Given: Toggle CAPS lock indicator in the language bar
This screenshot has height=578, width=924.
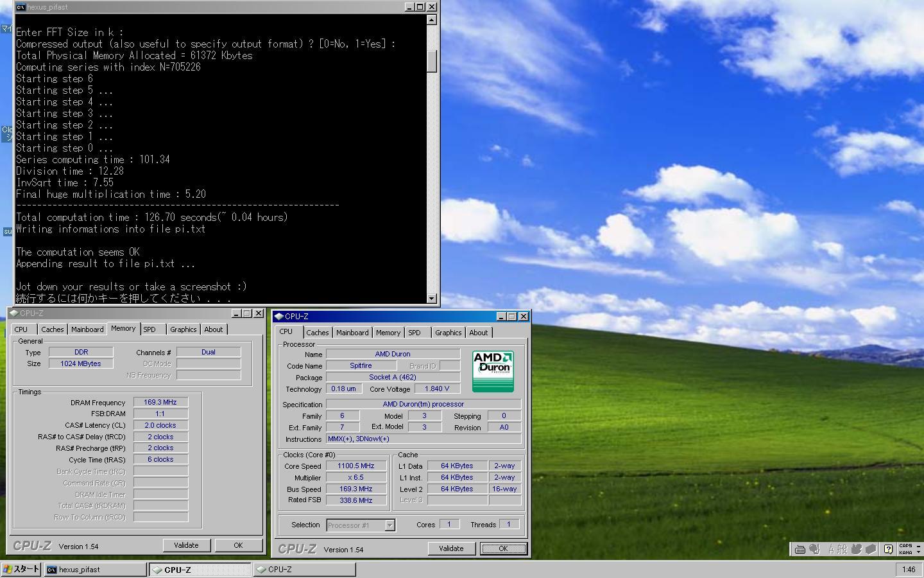Looking at the screenshot, I should (905, 546).
